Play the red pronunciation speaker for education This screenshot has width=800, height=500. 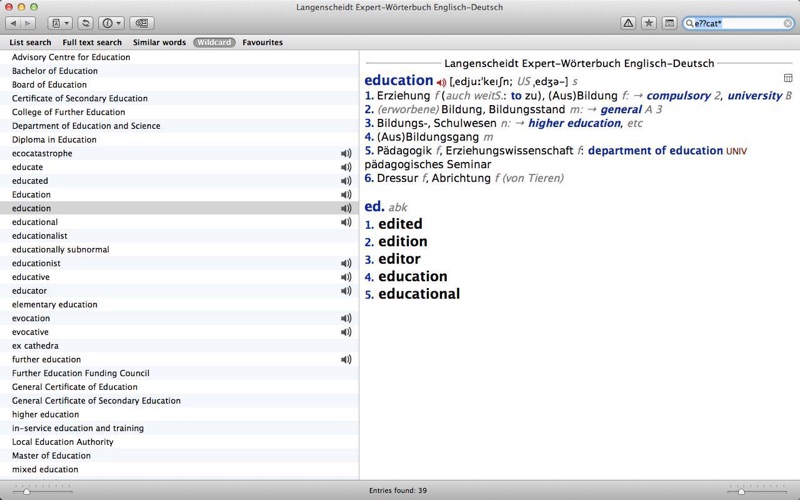(x=441, y=82)
